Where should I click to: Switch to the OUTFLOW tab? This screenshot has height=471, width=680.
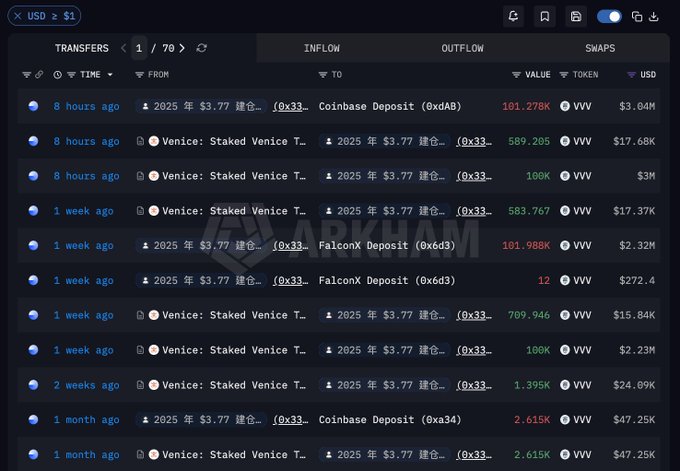pos(462,48)
